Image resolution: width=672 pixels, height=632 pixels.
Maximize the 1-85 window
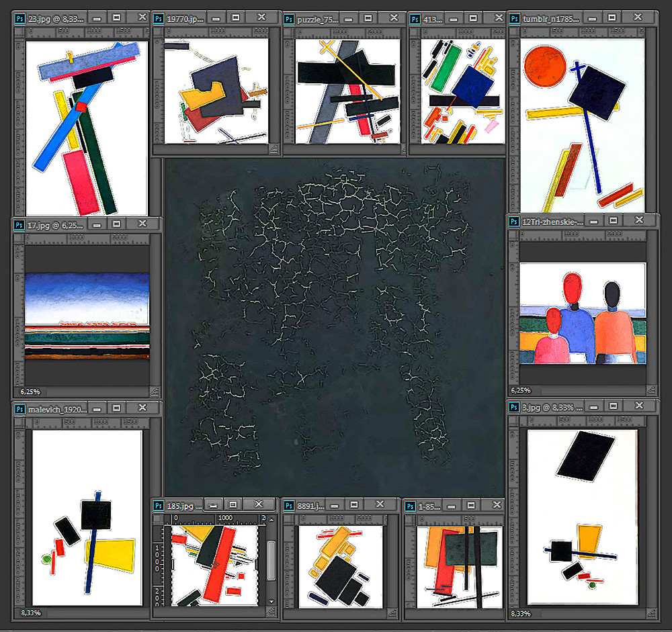pyautogui.click(x=471, y=505)
